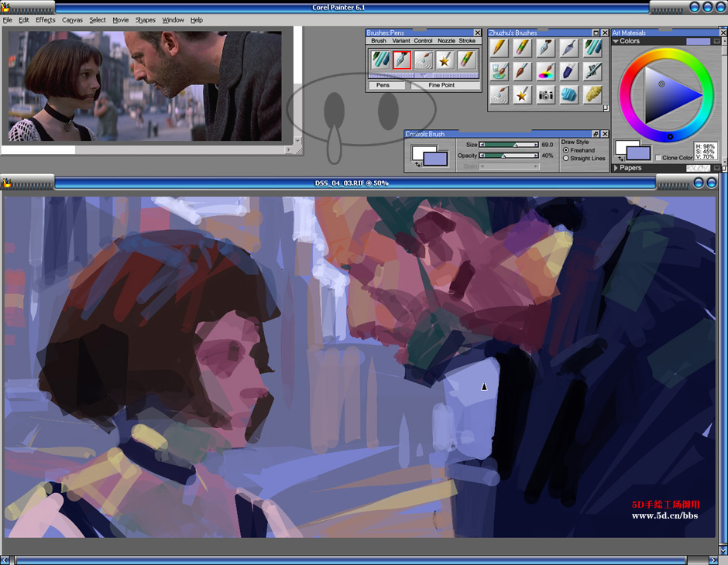Open the Control menu in Brushes:Pens
The width and height of the screenshot is (728, 565).
coord(423,41)
